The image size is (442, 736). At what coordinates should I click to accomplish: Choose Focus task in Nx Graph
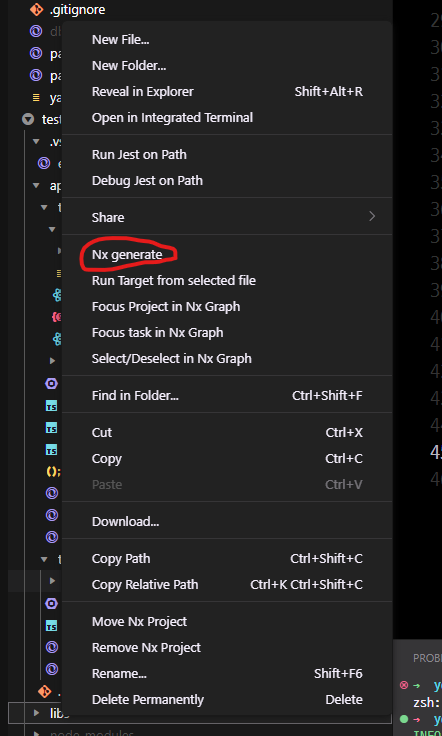158,332
